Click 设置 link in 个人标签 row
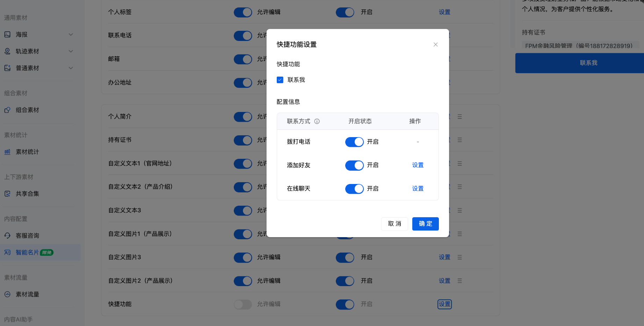 coord(444,12)
